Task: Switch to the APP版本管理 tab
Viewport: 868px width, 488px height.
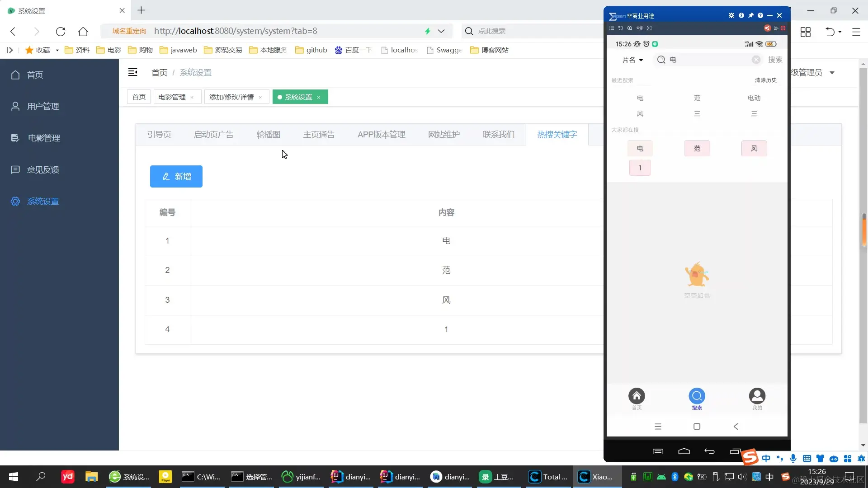Action: point(381,135)
